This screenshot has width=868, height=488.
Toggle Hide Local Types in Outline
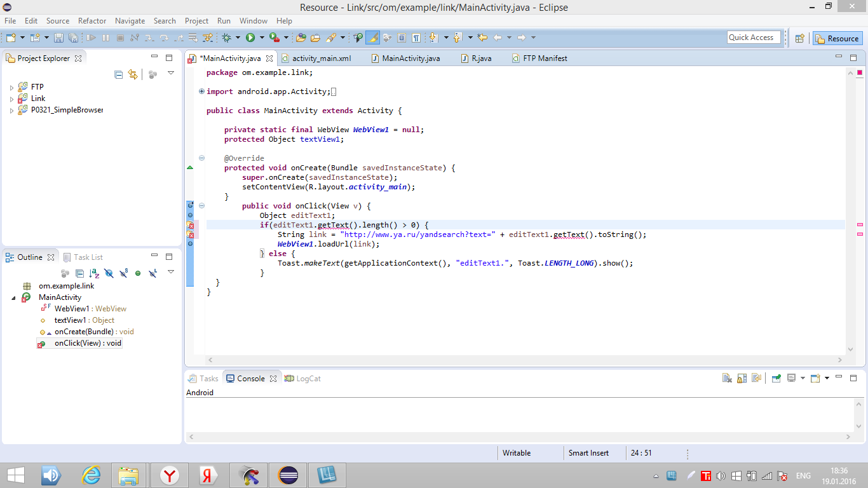pos(153,273)
